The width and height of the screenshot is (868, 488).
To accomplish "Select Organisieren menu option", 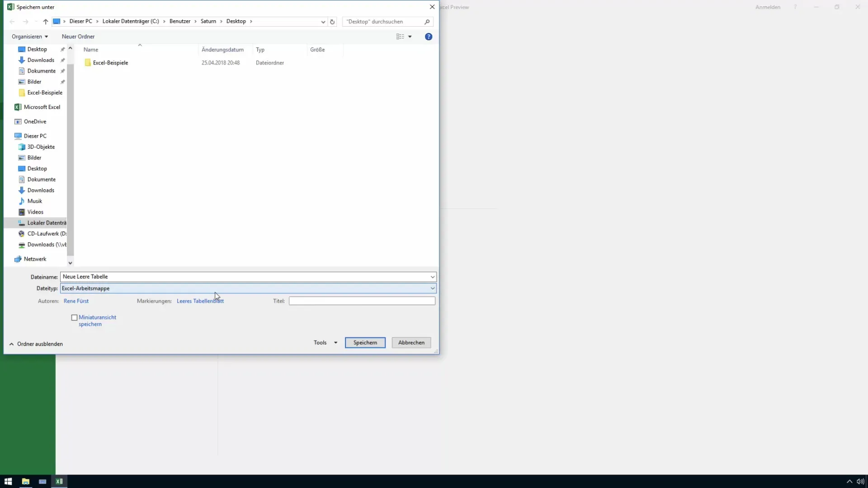I will (x=29, y=36).
